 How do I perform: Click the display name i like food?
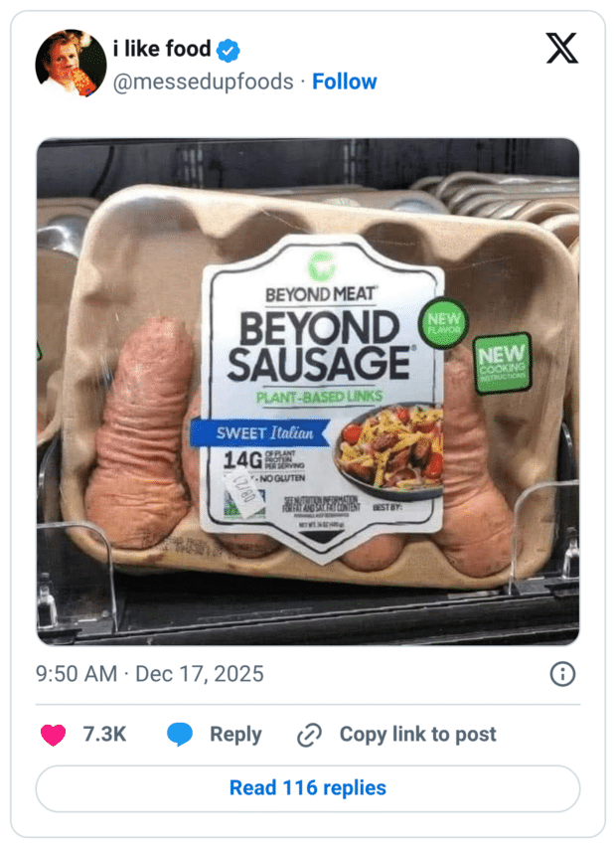[x=161, y=49]
